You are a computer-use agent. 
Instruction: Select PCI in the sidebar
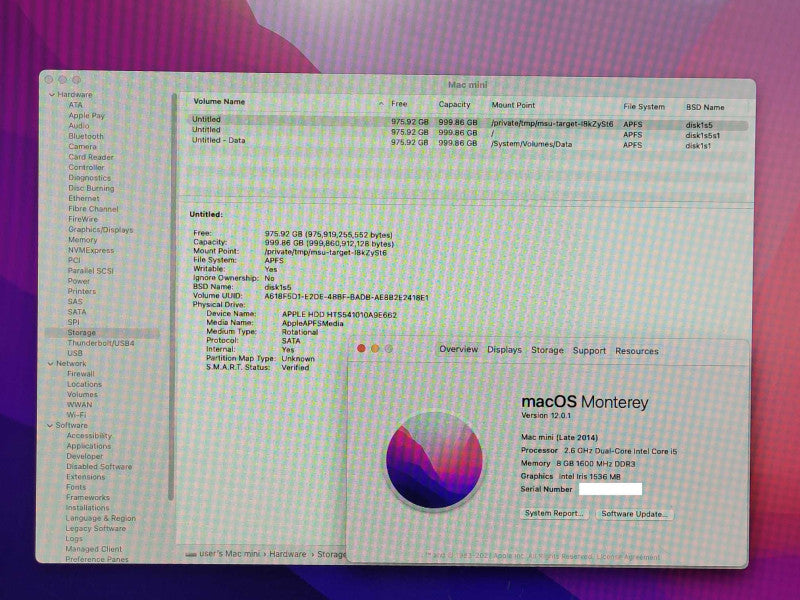(74, 260)
